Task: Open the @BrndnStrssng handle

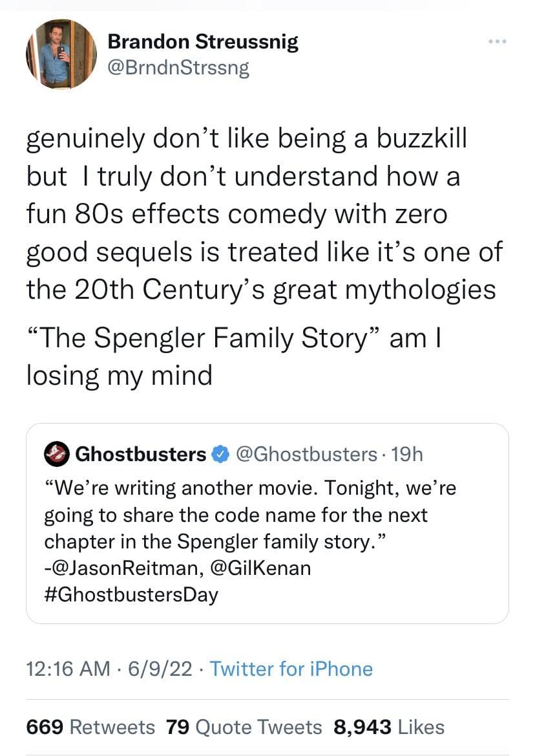Action: [178, 68]
